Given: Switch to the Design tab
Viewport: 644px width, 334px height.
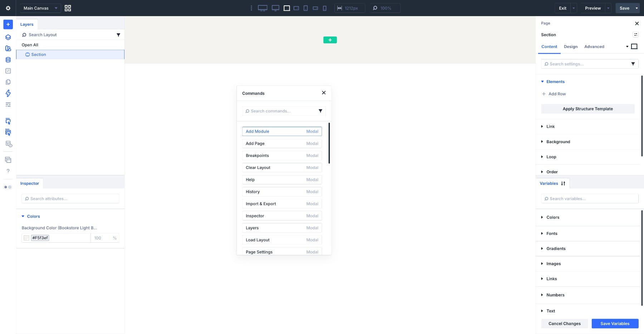Looking at the screenshot, I should click(x=571, y=47).
